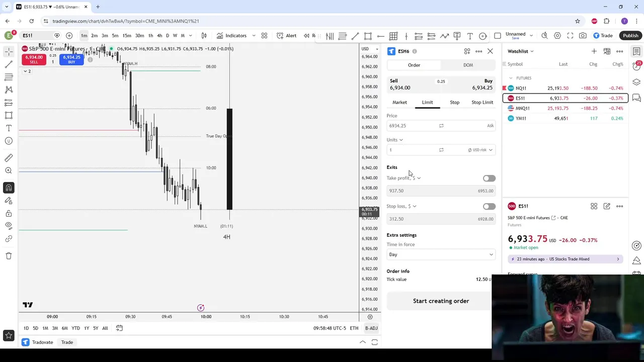Select the vertical line tool in the floating toolbar

point(406,36)
